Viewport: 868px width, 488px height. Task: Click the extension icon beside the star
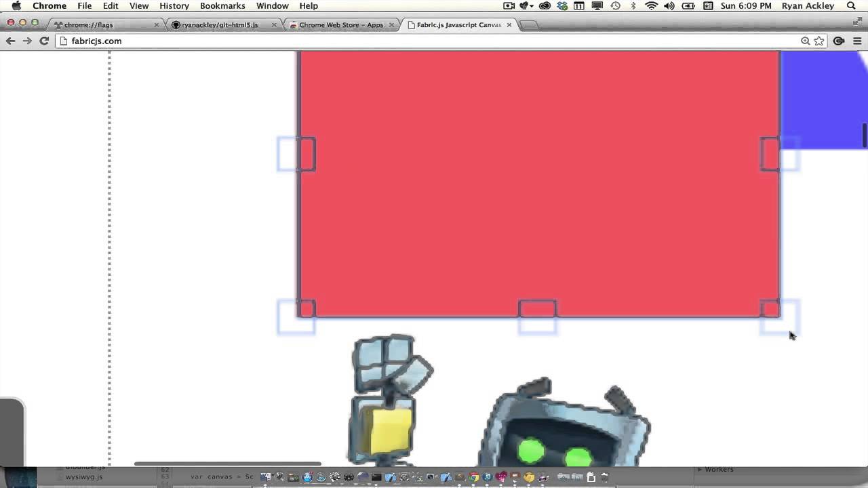pyautogui.click(x=839, y=41)
